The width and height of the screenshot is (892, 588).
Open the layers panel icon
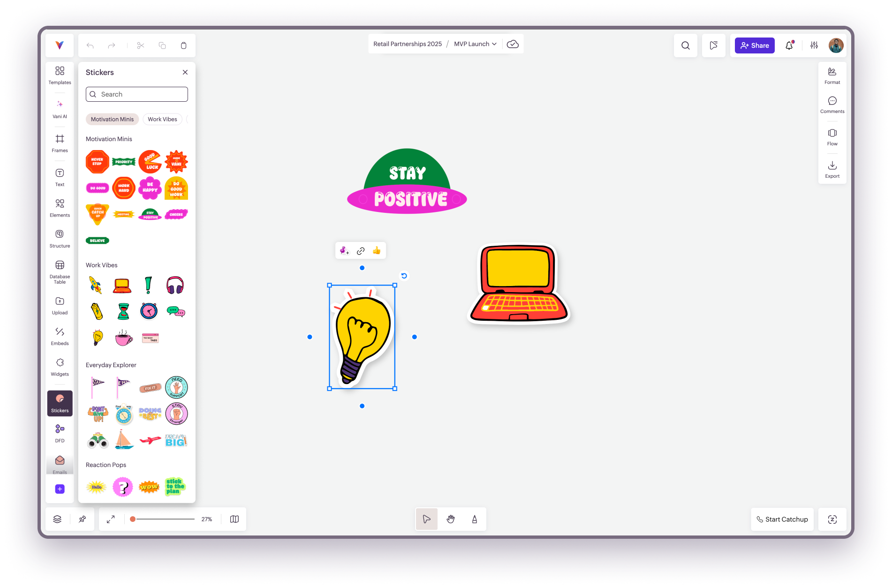pyautogui.click(x=57, y=519)
